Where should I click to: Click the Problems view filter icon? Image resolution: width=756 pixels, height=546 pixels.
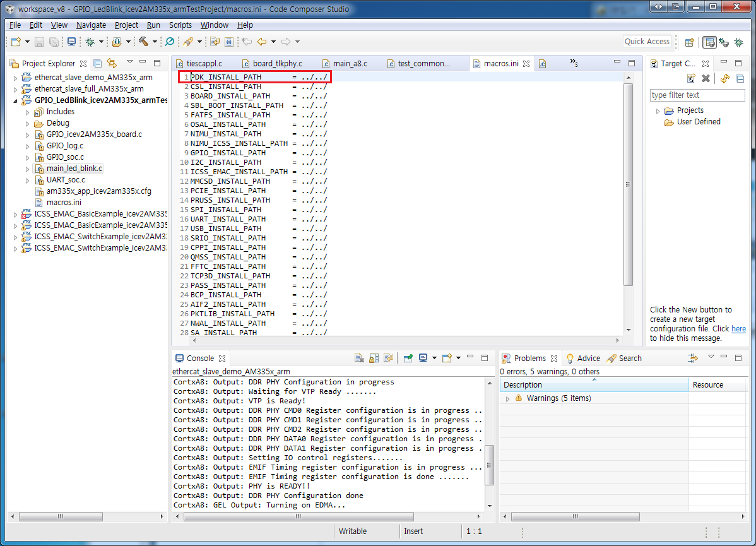tap(693, 358)
